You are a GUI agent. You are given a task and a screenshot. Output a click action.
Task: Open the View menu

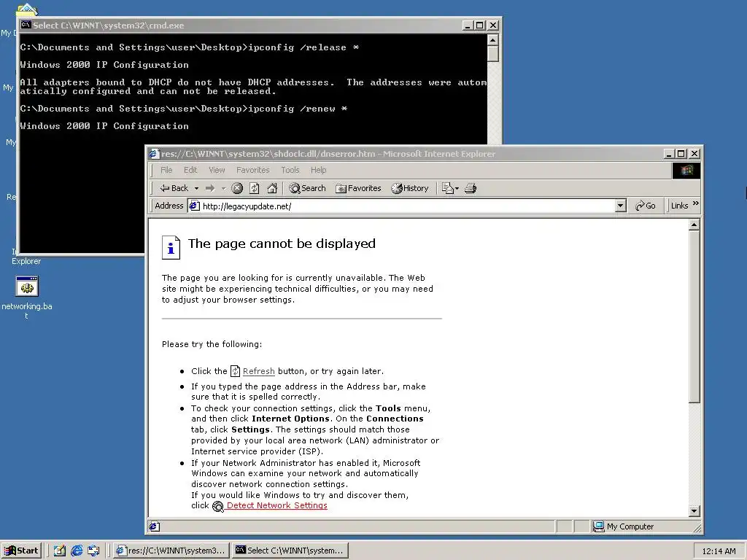(217, 170)
